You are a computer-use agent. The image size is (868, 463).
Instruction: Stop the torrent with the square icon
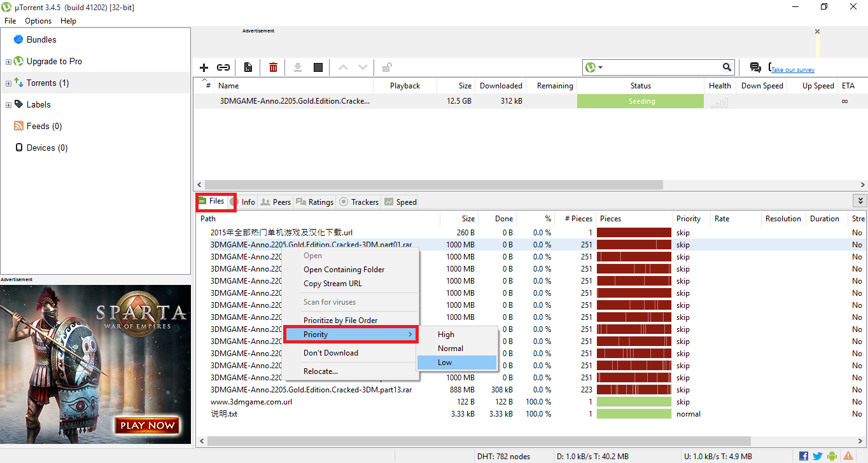[x=318, y=67]
